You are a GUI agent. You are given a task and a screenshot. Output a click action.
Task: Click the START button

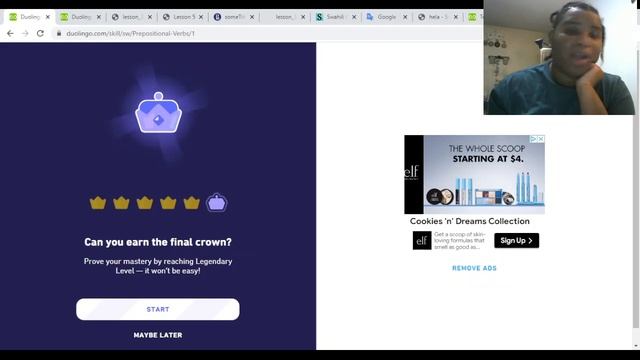pyautogui.click(x=158, y=309)
